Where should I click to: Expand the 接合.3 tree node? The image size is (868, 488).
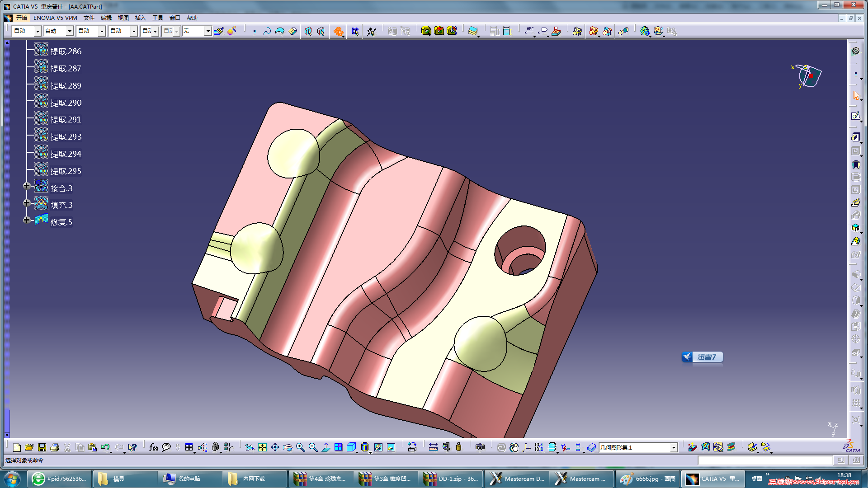27,186
